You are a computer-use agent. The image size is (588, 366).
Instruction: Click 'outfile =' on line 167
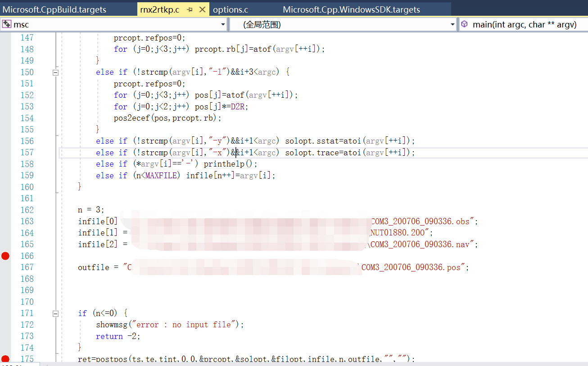[x=98, y=267]
